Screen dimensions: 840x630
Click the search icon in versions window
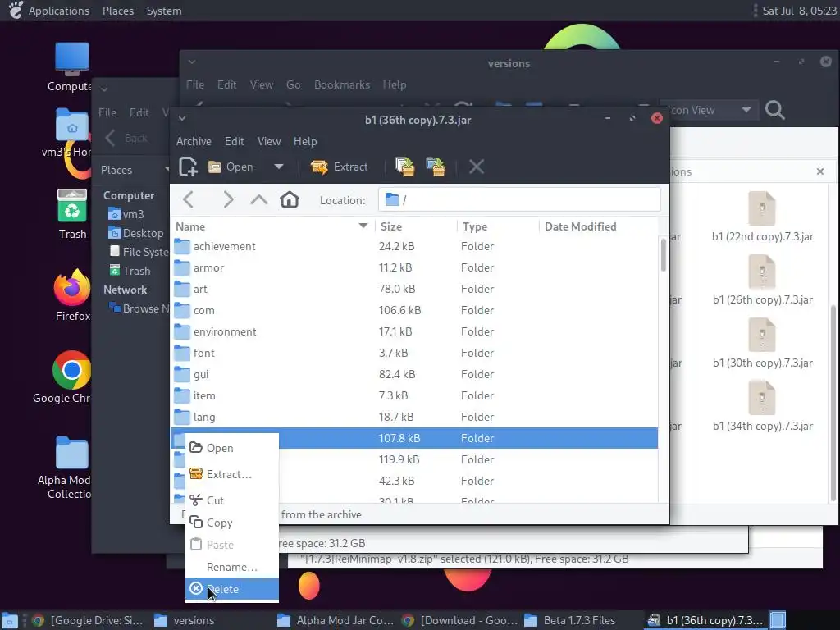774,111
